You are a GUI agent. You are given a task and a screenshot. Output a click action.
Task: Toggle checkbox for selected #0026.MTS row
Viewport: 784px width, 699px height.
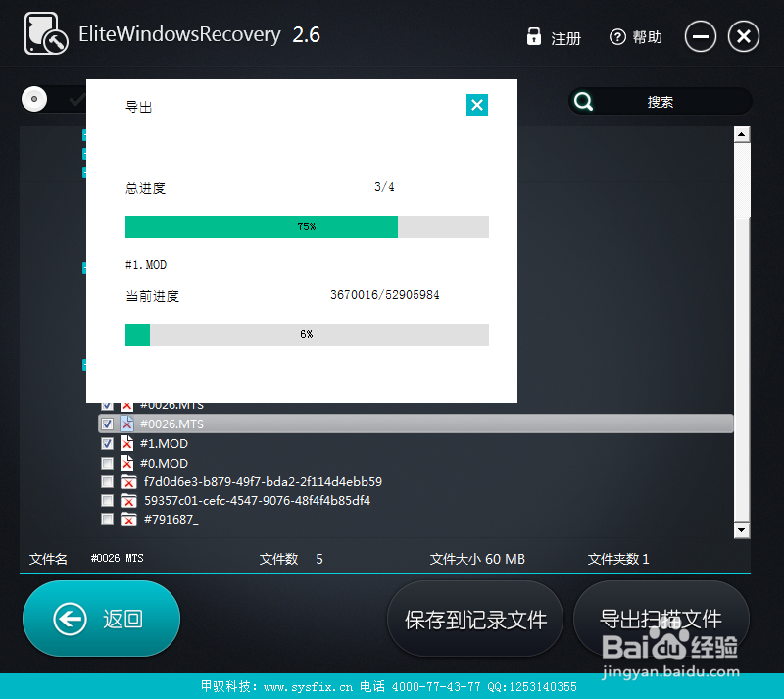tap(107, 424)
